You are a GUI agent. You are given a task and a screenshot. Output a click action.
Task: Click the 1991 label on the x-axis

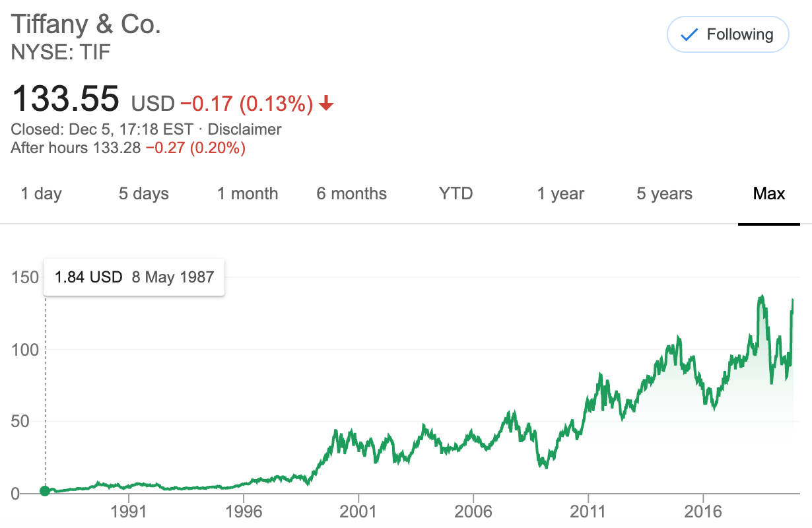point(129,513)
